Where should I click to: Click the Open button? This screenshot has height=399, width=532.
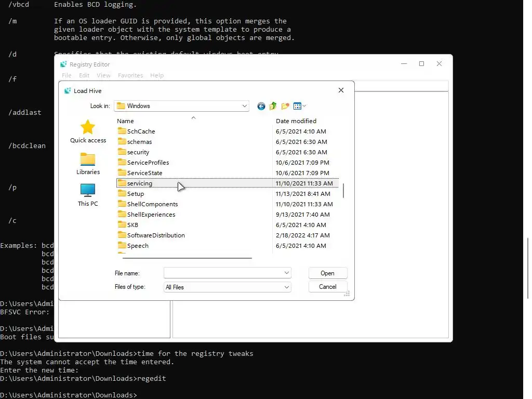click(x=328, y=273)
